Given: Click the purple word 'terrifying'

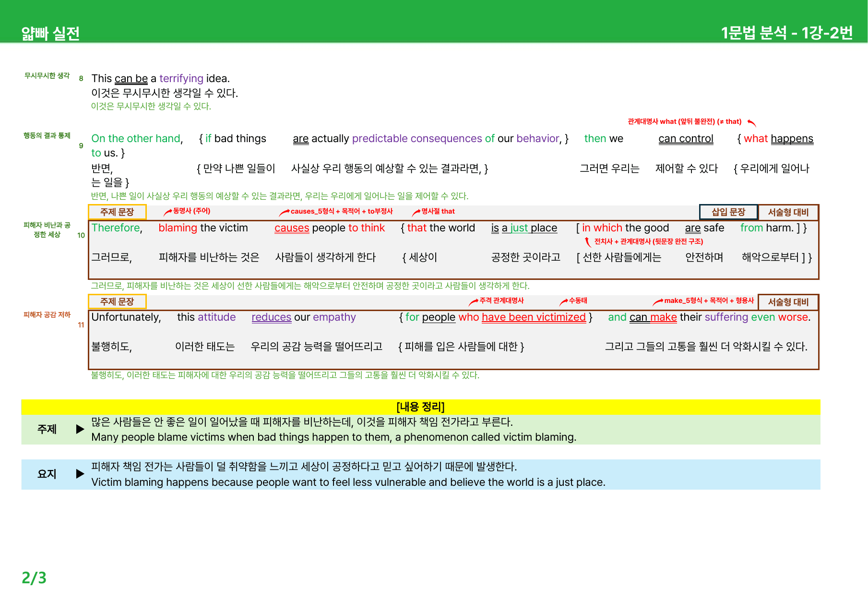Looking at the screenshot, I should pyautogui.click(x=181, y=78).
